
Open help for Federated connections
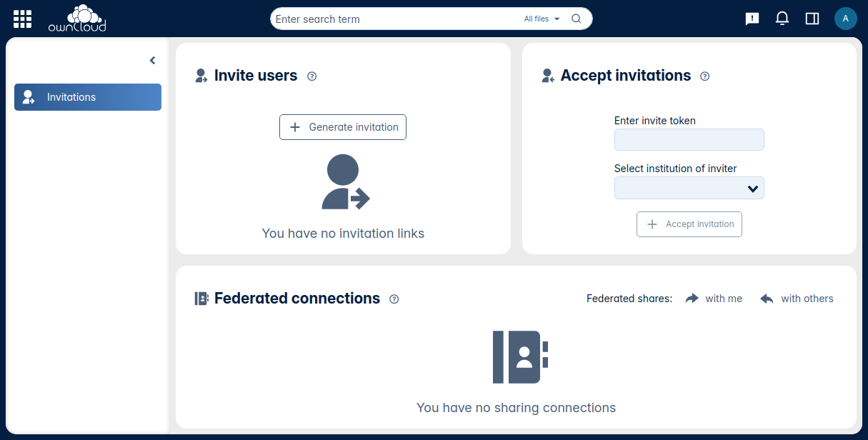tap(394, 299)
